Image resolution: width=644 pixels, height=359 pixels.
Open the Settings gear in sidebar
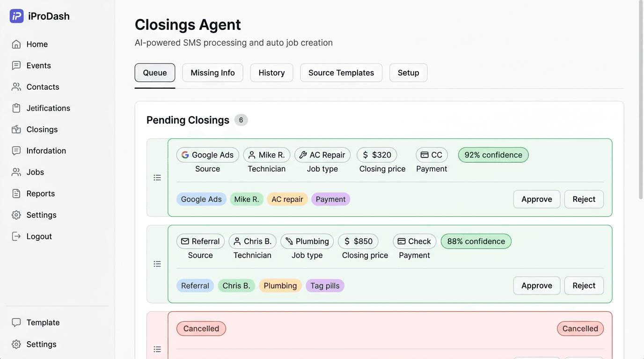tap(16, 215)
